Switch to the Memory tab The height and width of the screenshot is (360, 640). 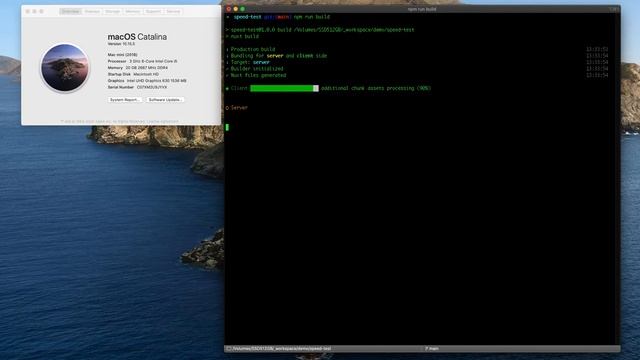coord(133,11)
